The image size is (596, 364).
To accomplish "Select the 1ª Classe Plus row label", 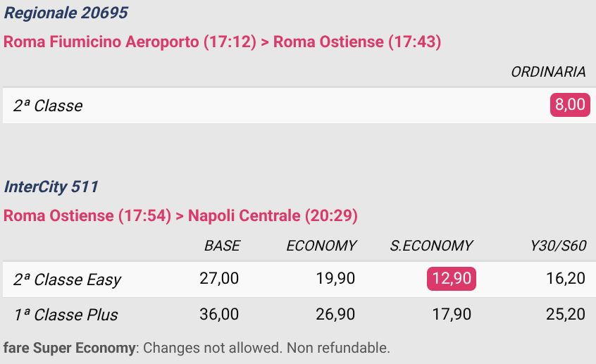I will tap(66, 315).
